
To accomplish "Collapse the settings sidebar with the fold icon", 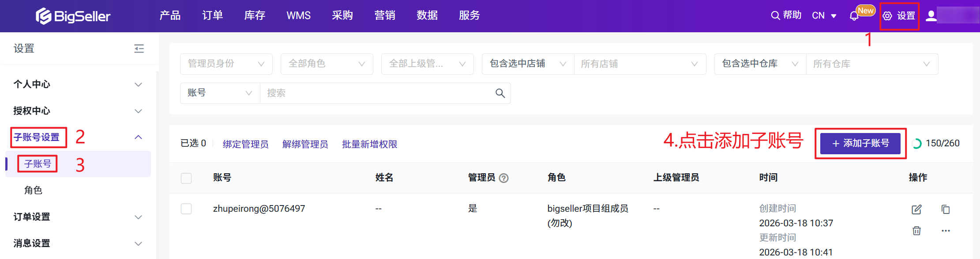I will click(x=139, y=49).
